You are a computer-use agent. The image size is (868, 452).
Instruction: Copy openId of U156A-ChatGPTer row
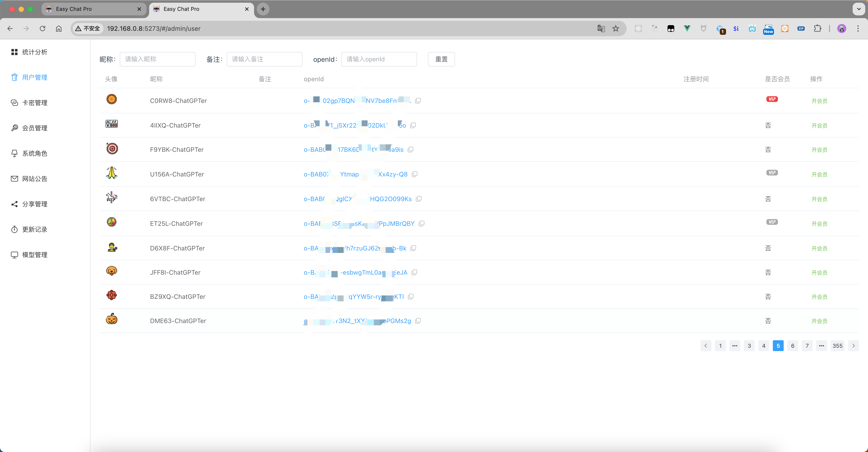point(415,174)
